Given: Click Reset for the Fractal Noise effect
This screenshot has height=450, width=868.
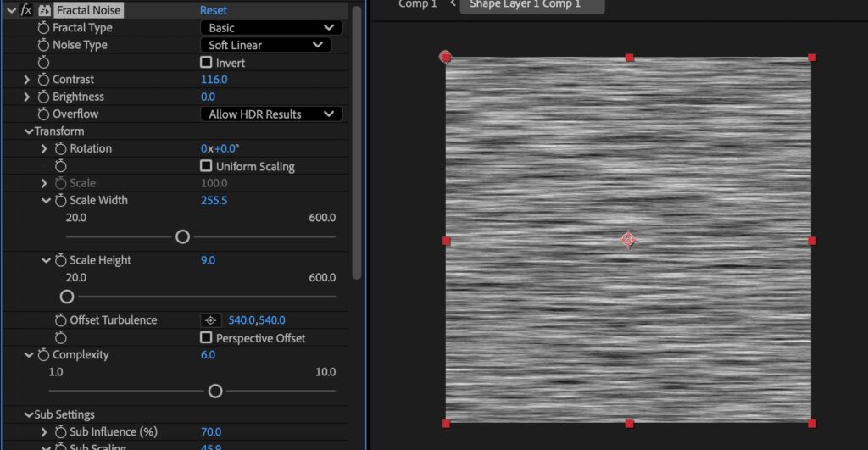Looking at the screenshot, I should (x=214, y=10).
